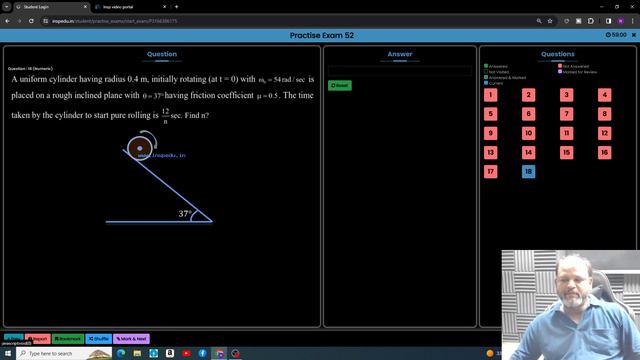Switch to the Student Login tab
This screenshot has width=640, height=360.
pyautogui.click(x=51, y=7)
